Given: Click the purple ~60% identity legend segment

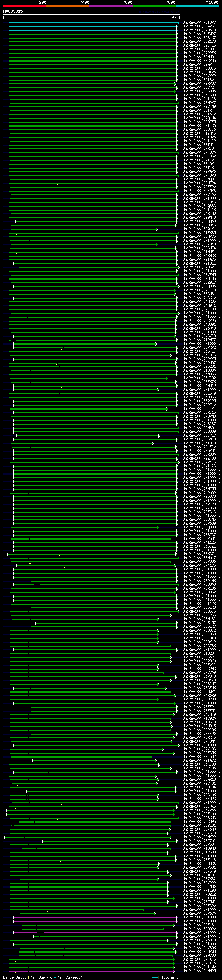Looking at the screenshot, I should pos(111,6).
